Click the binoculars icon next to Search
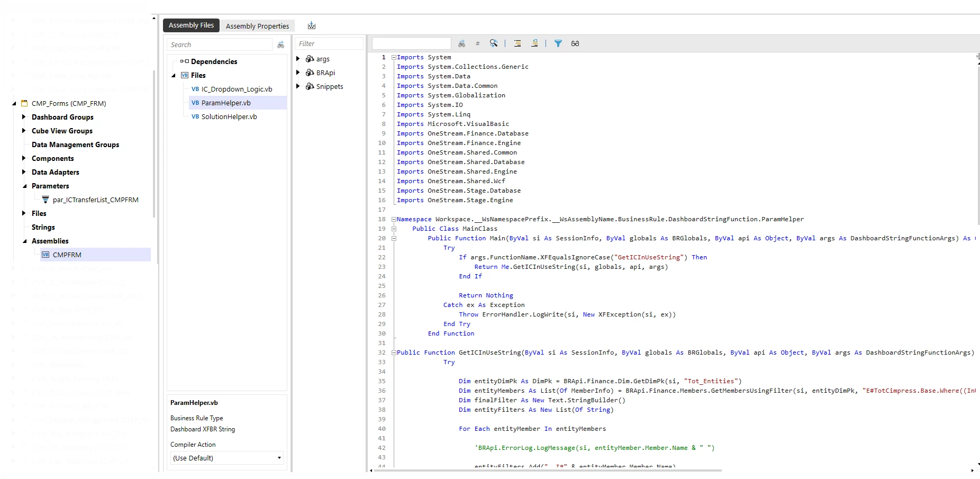 280,45
